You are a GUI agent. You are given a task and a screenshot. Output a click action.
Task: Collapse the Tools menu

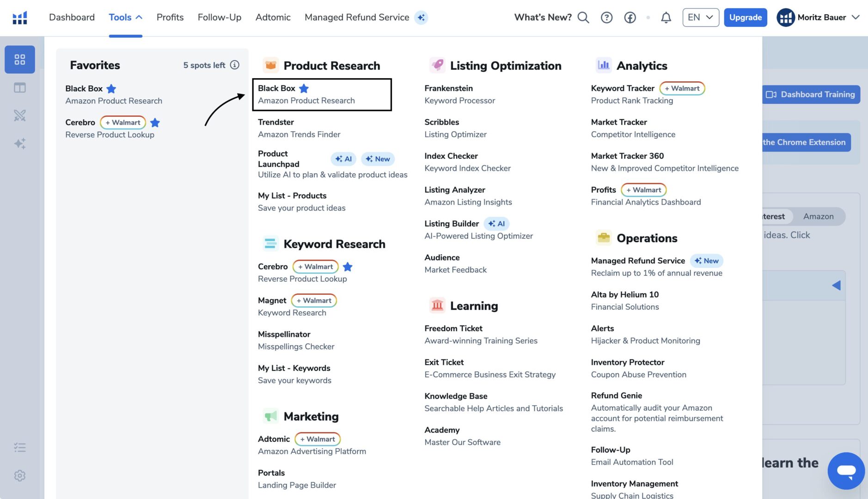pyautogui.click(x=125, y=18)
